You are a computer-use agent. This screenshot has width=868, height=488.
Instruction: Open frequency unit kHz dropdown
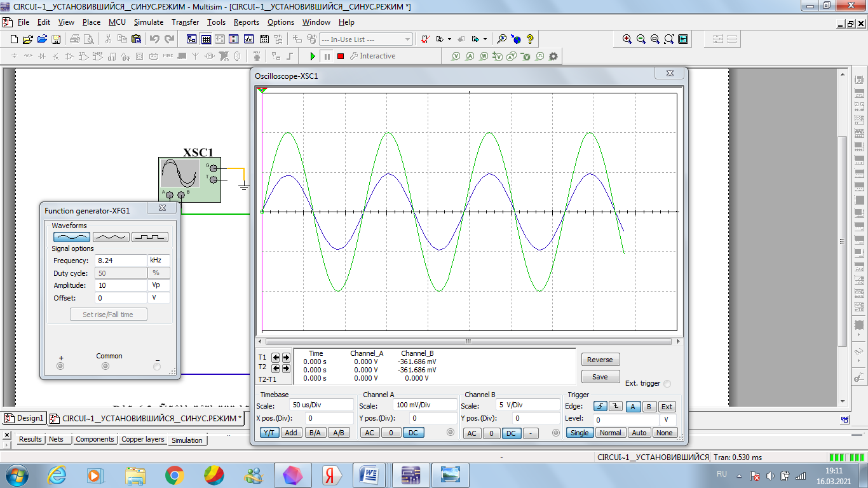click(x=159, y=261)
